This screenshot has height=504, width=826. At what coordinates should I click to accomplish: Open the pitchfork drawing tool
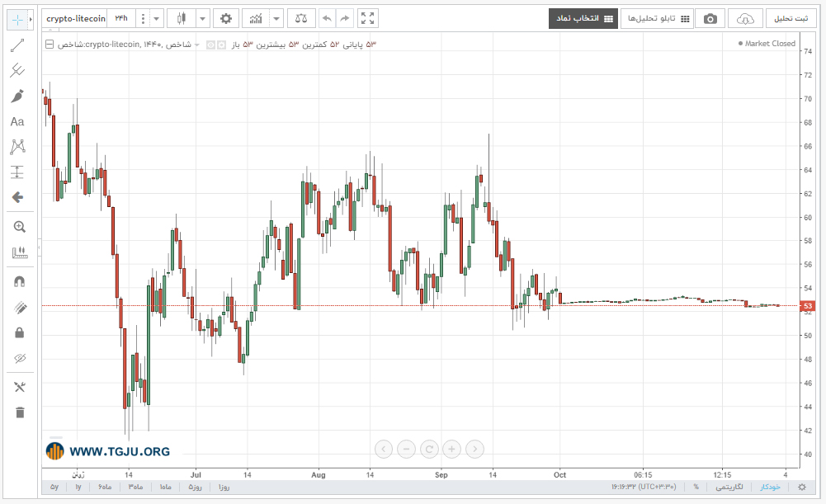[x=17, y=71]
